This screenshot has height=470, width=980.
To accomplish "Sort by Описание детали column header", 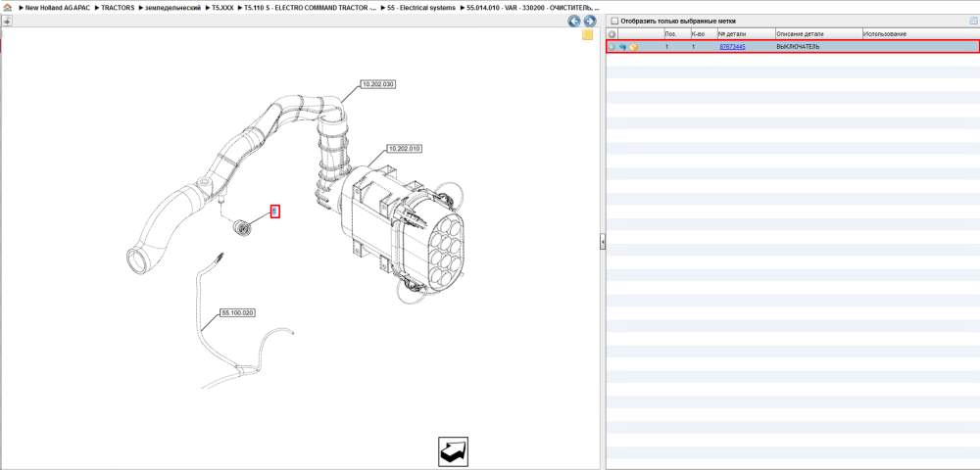I will coord(818,33).
